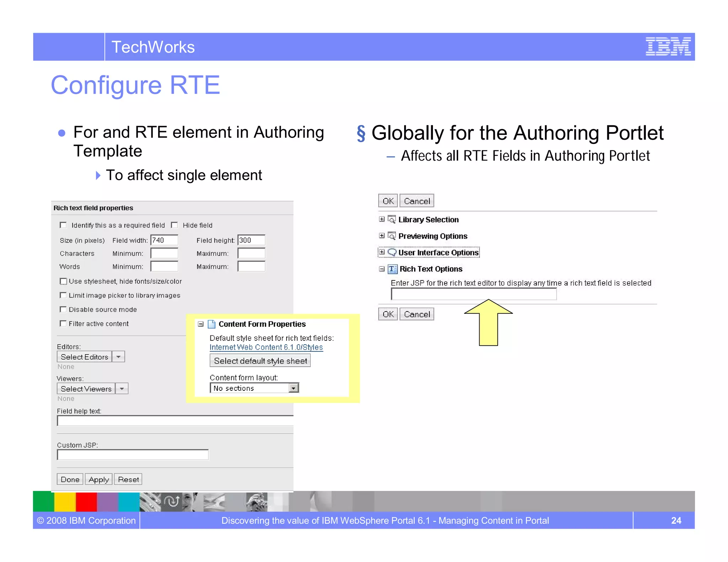Click the Words Maximum input
The height and width of the screenshot is (562, 728).
[251, 266]
